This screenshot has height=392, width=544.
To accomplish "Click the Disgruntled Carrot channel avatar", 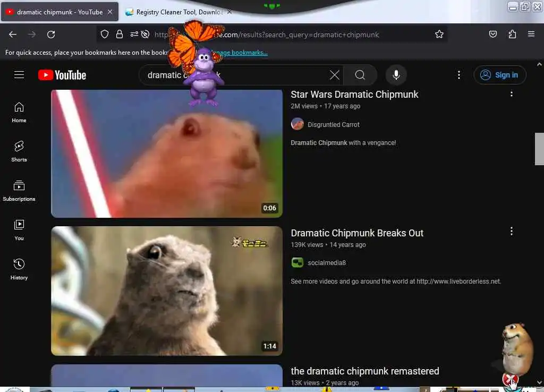I will coord(297,124).
